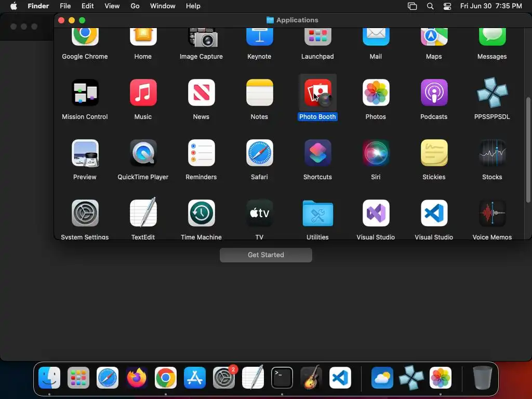
Task: Select the Image Capture app
Action: tap(203, 37)
